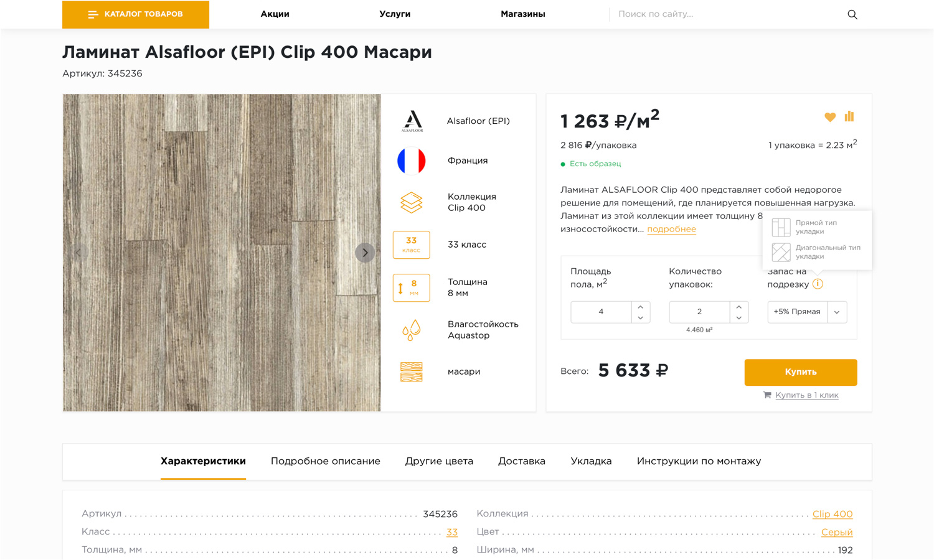Increase floor area with up arrow

[x=640, y=307]
